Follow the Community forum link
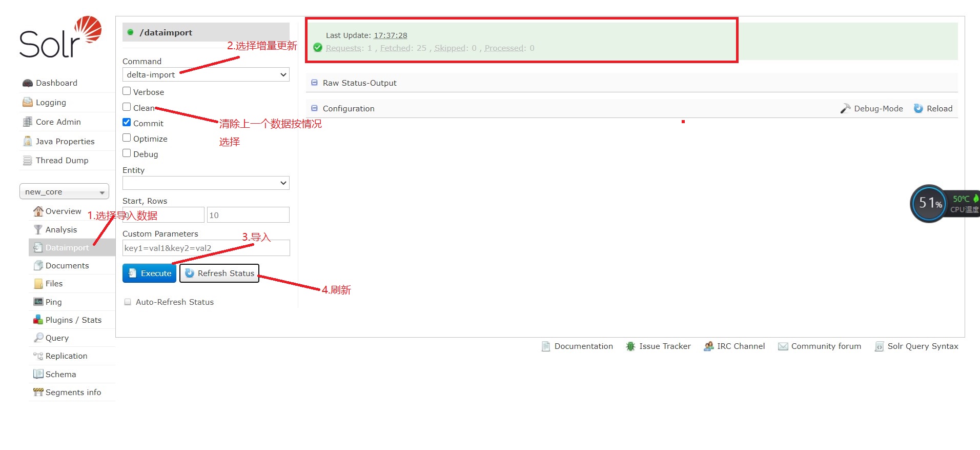This screenshot has width=980, height=450. click(x=826, y=346)
